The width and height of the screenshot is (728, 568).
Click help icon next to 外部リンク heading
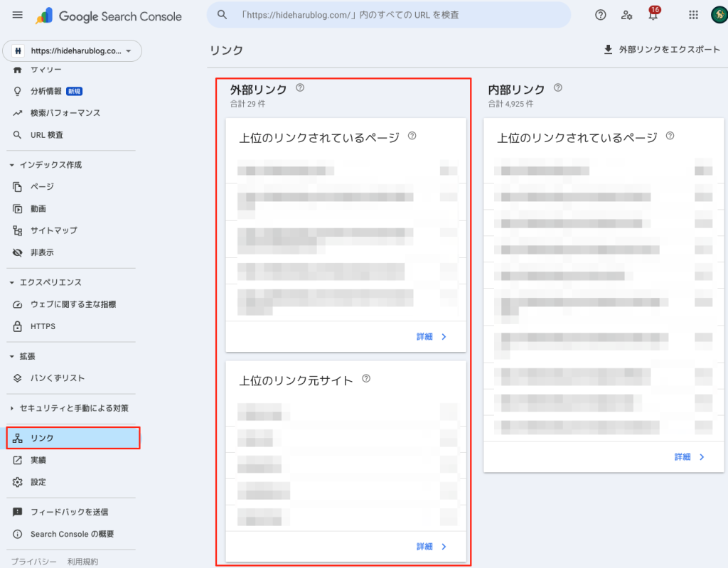point(300,89)
